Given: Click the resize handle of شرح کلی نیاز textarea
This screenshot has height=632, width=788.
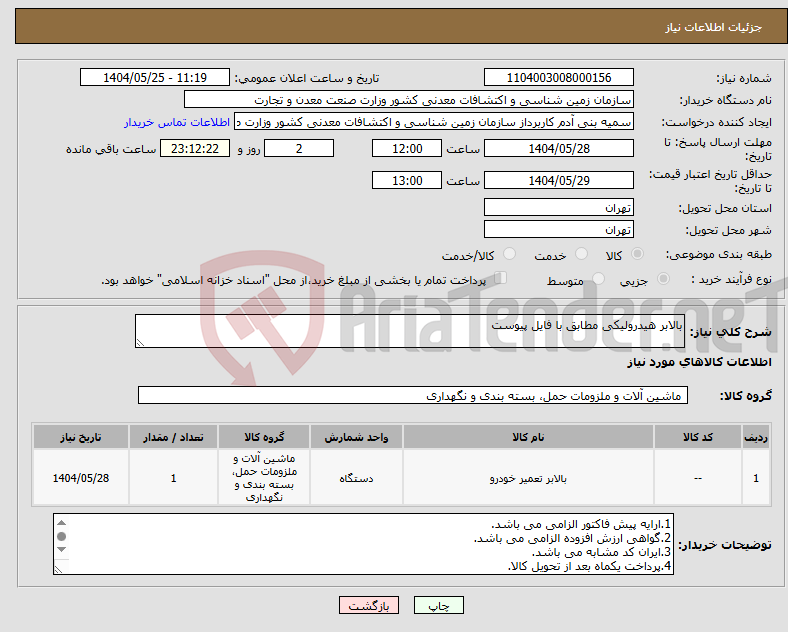Looking at the screenshot, I should 140,343.
